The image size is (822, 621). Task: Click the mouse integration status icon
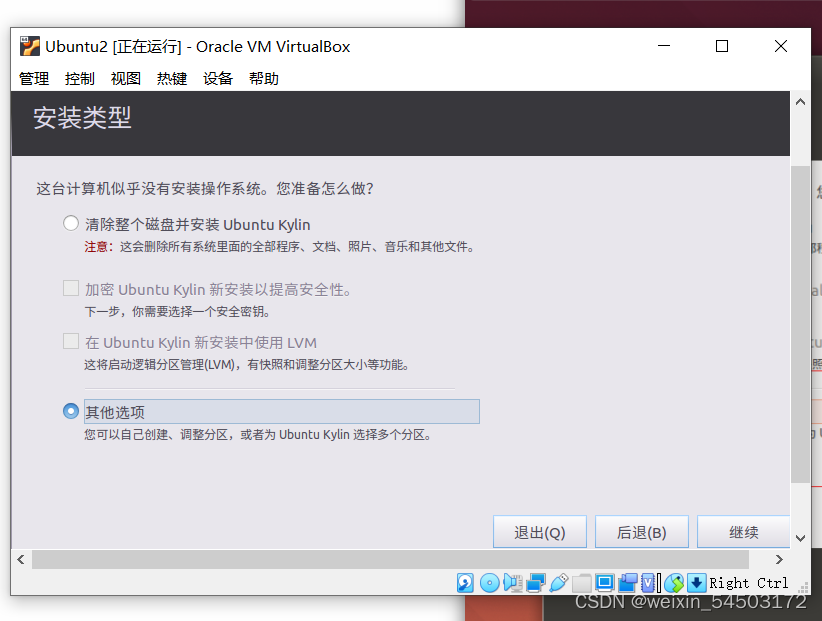673,582
